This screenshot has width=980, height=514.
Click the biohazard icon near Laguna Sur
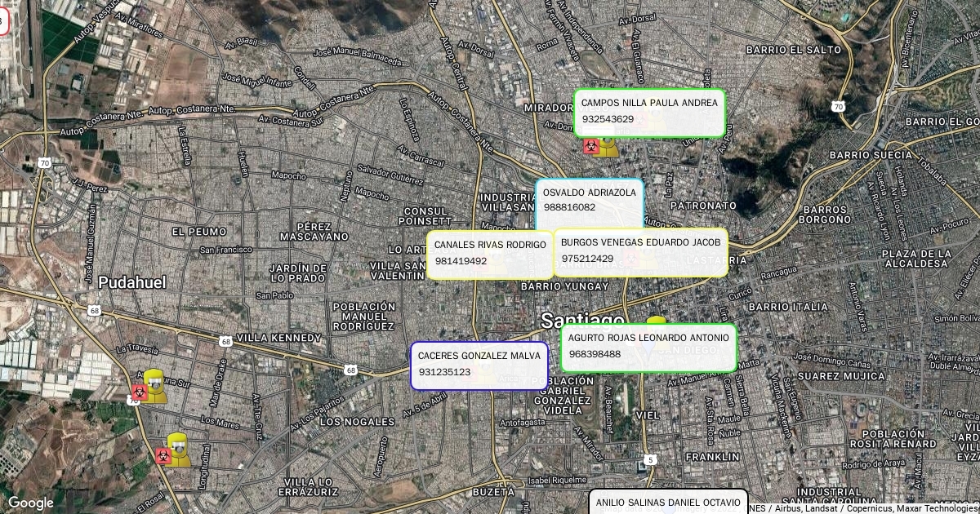point(139,392)
